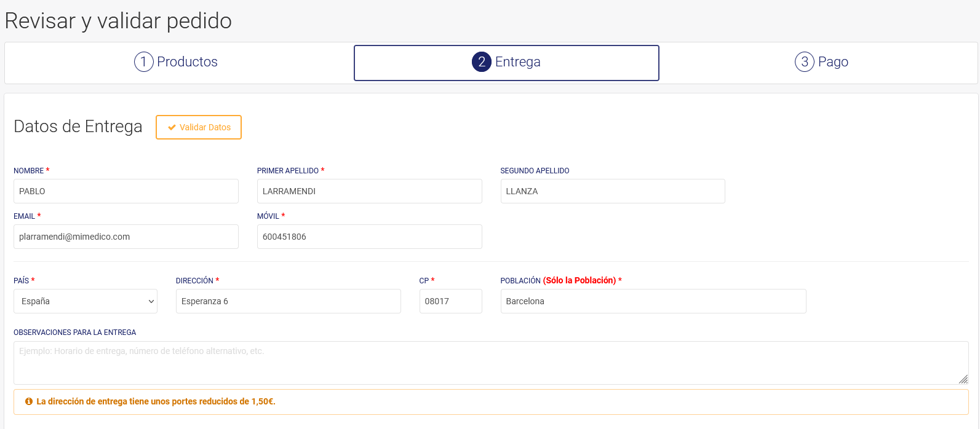Focus the CP postal code field
Screen dimensions: 980x429
[x=450, y=301]
